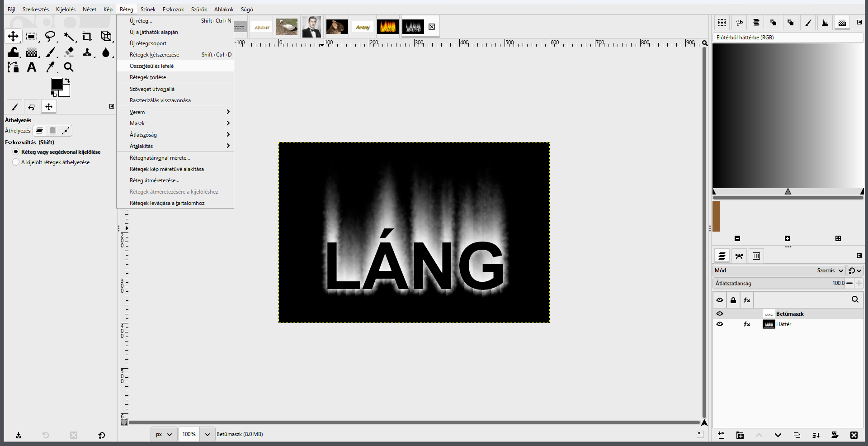Viewport: 868px width, 446px height.
Task: Choose the Paintbrush tool
Action: coord(50,52)
